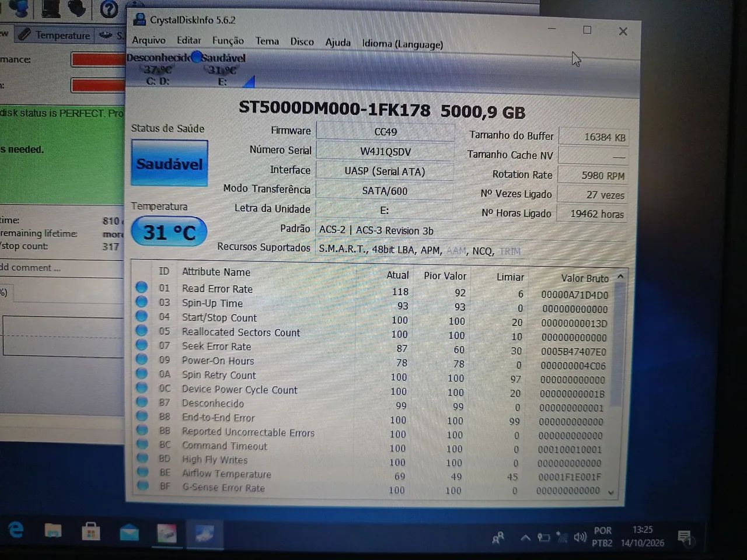Open the Tema menu

click(267, 41)
